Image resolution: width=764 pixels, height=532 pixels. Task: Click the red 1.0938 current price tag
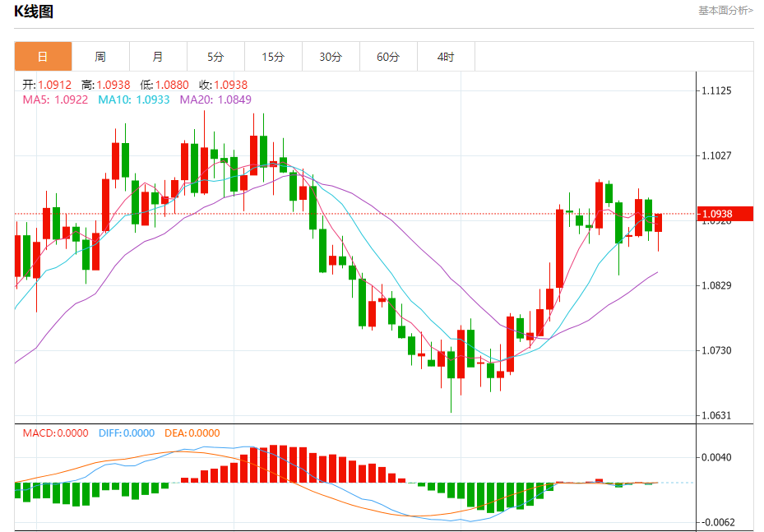[725, 214]
